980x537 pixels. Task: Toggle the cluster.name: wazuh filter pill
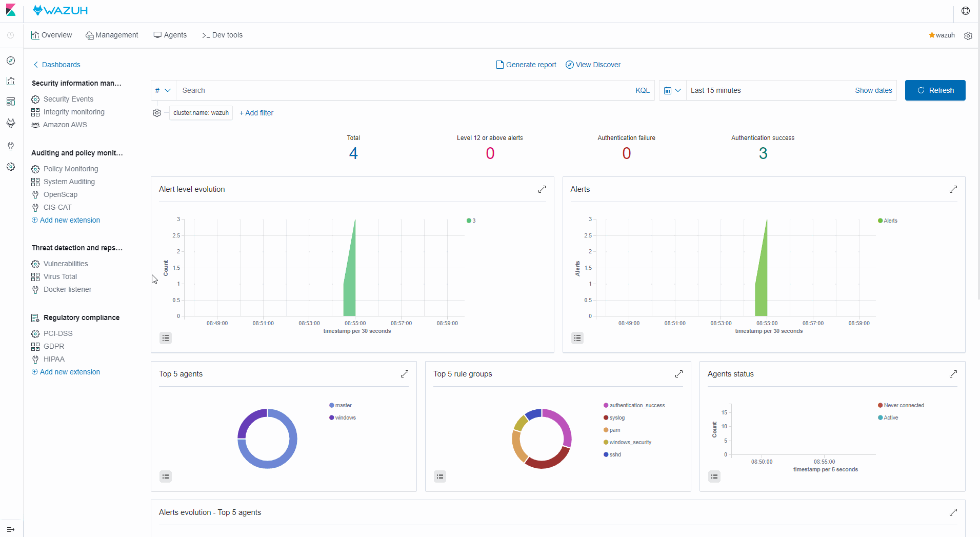coord(200,113)
